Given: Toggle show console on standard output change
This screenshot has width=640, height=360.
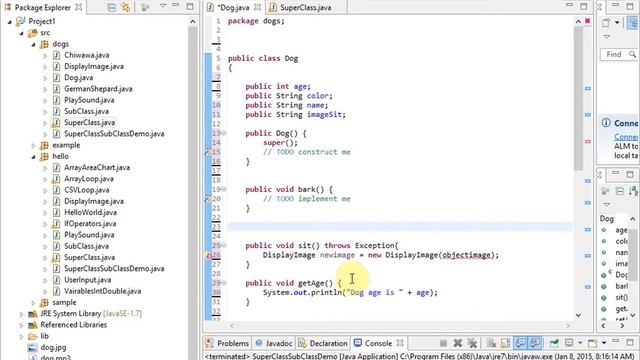Looking at the screenshot, I should [x=520, y=343].
